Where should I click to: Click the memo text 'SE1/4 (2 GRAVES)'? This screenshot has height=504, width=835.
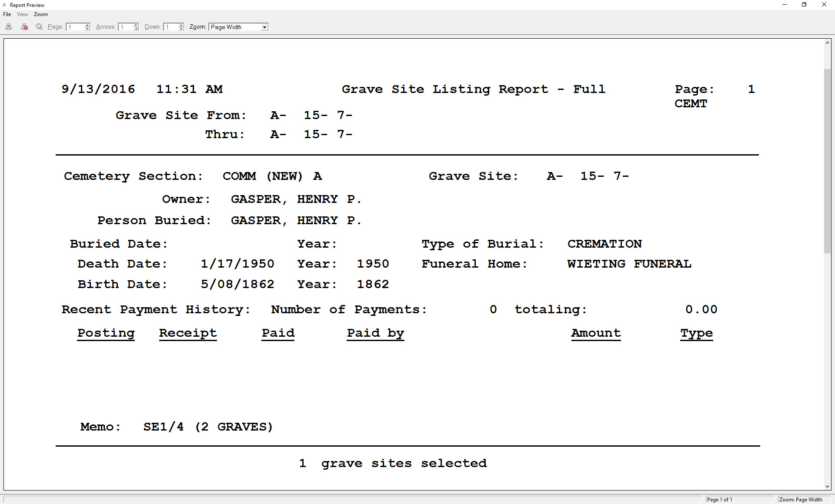click(x=208, y=427)
